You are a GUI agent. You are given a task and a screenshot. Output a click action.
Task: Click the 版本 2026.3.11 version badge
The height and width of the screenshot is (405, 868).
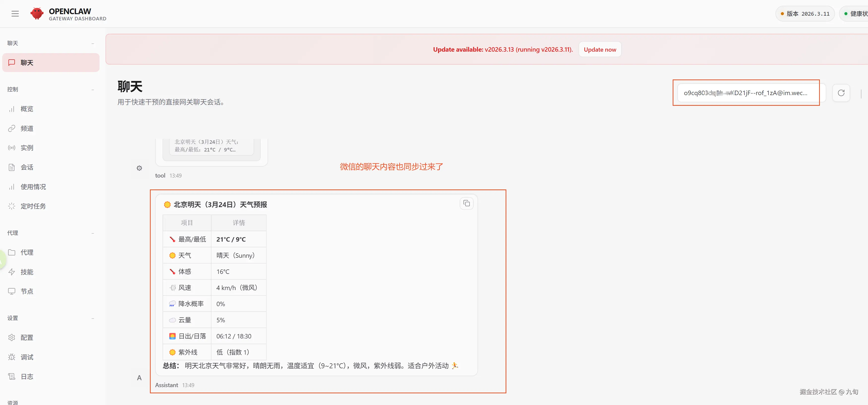pos(805,14)
